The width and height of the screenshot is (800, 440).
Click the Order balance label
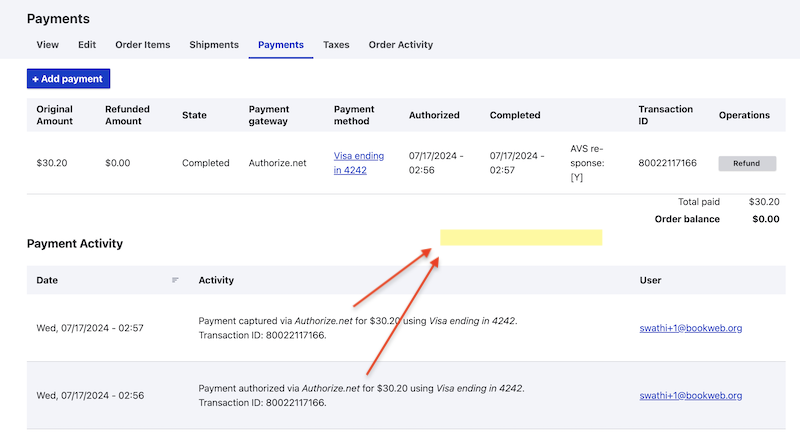[x=687, y=219]
